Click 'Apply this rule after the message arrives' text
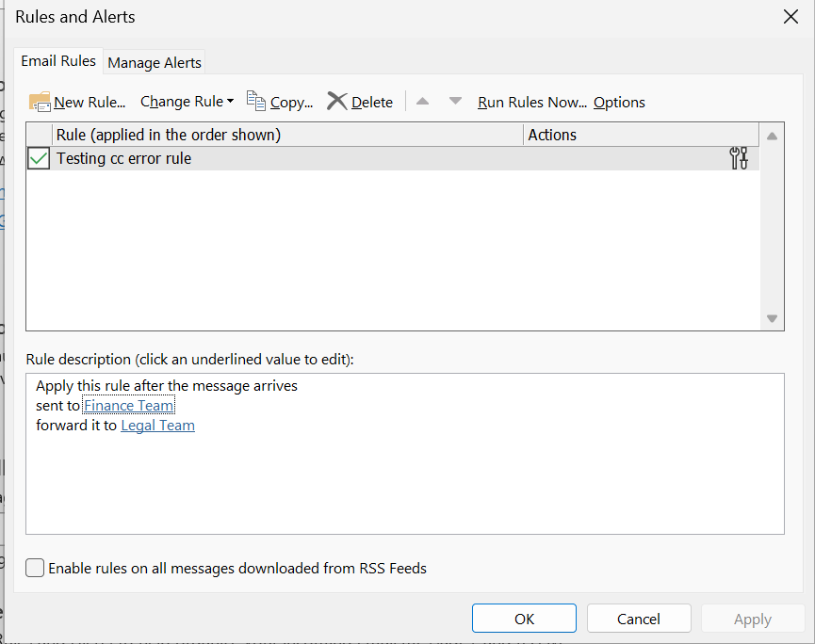Screen dimensions: 815x644 tap(167, 386)
